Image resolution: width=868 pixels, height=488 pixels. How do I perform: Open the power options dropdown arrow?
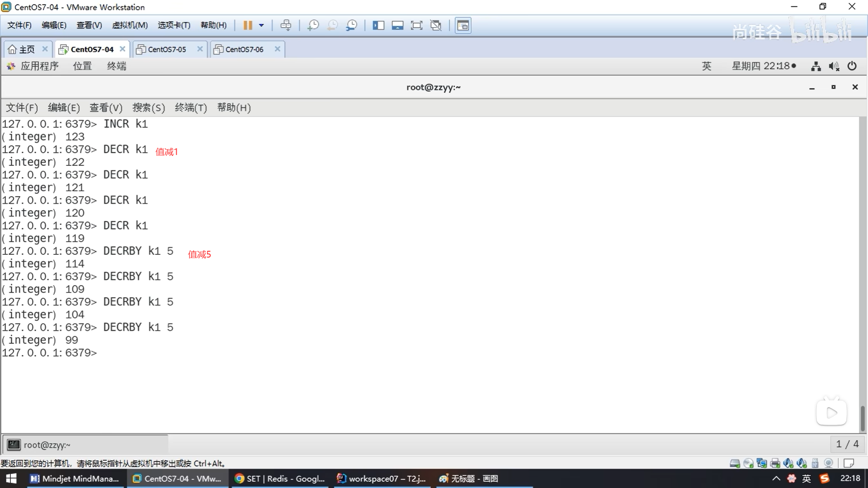pyautogui.click(x=261, y=25)
